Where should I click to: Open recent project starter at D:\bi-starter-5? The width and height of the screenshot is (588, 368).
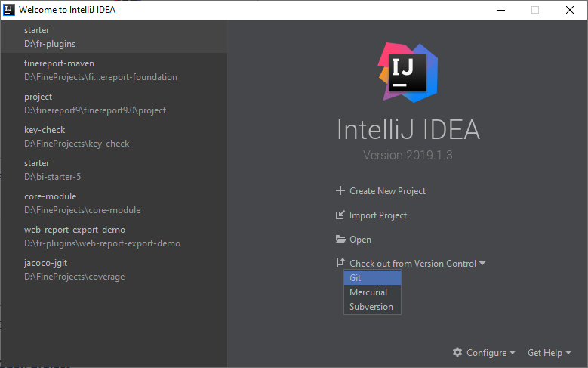(114, 170)
